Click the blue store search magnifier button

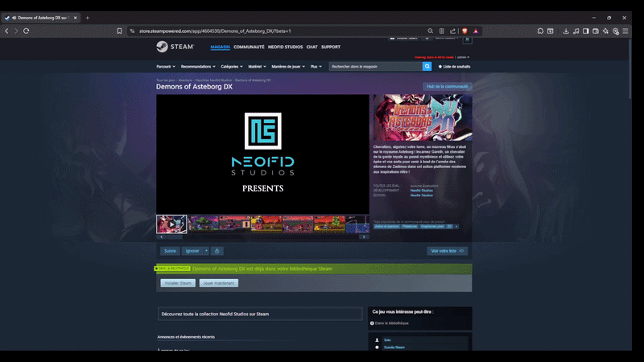coord(427,67)
